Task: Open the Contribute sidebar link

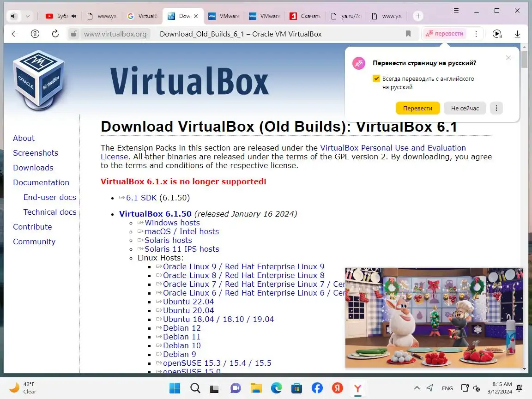Action: coord(33,227)
